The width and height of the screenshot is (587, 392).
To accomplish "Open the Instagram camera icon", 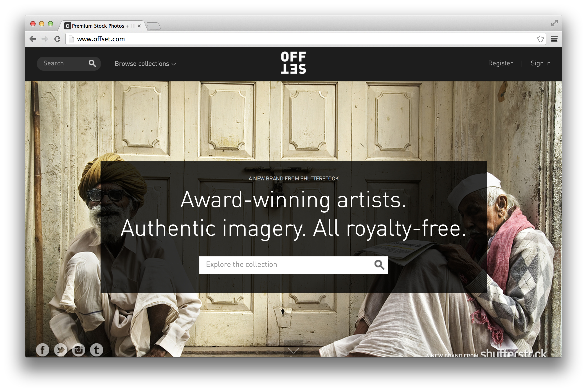I will (79, 350).
